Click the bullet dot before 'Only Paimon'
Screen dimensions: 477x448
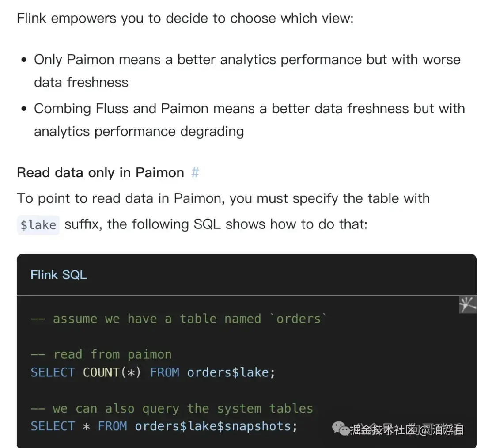(24, 60)
